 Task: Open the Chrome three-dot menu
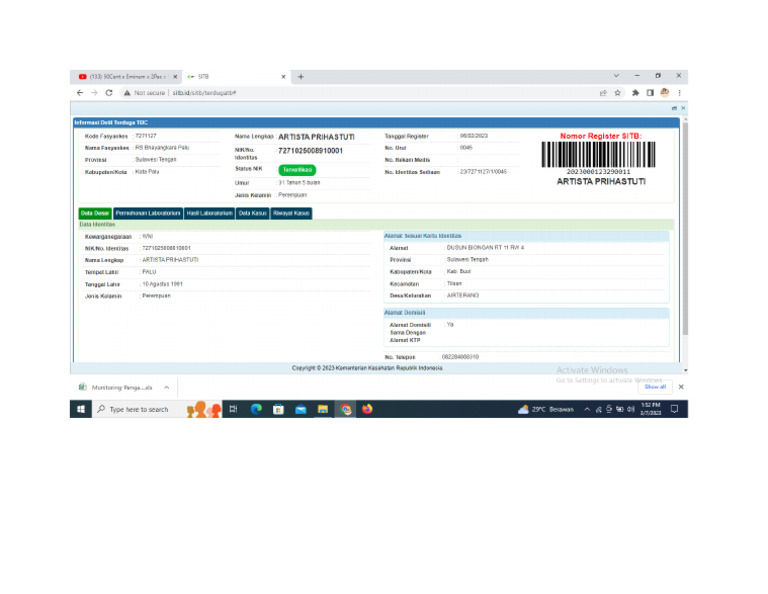coord(679,93)
